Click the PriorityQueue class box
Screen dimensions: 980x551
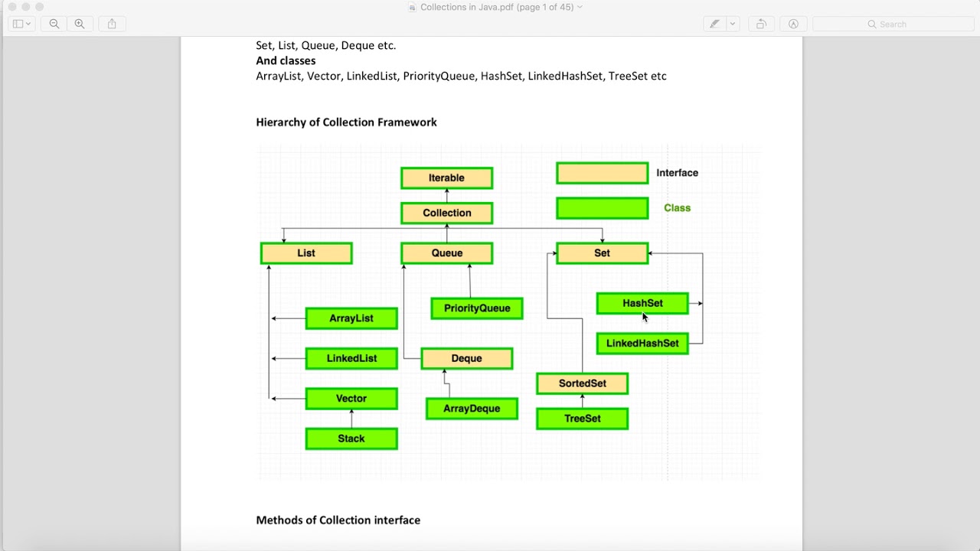[477, 308]
